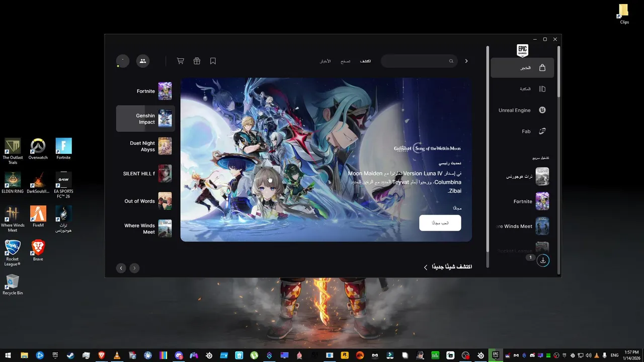Quick launch Fortnite from sidebar
The width and height of the screenshot is (644, 362).
[x=522, y=201]
